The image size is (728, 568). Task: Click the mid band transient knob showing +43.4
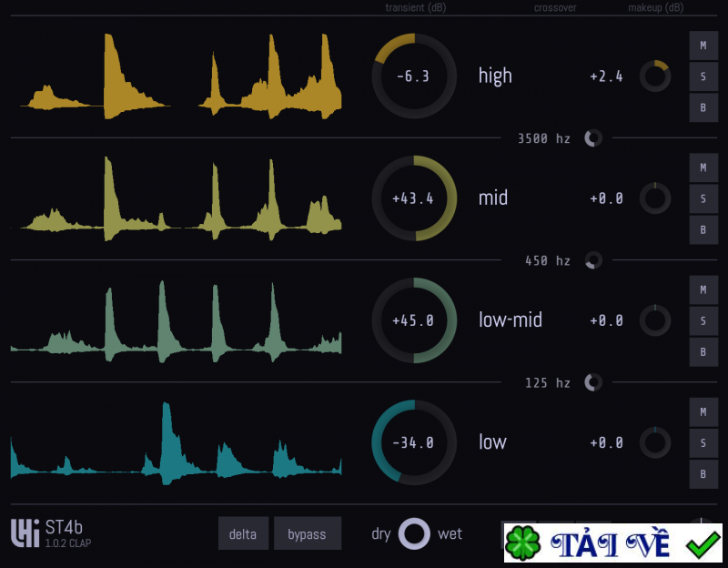[414, 198]
